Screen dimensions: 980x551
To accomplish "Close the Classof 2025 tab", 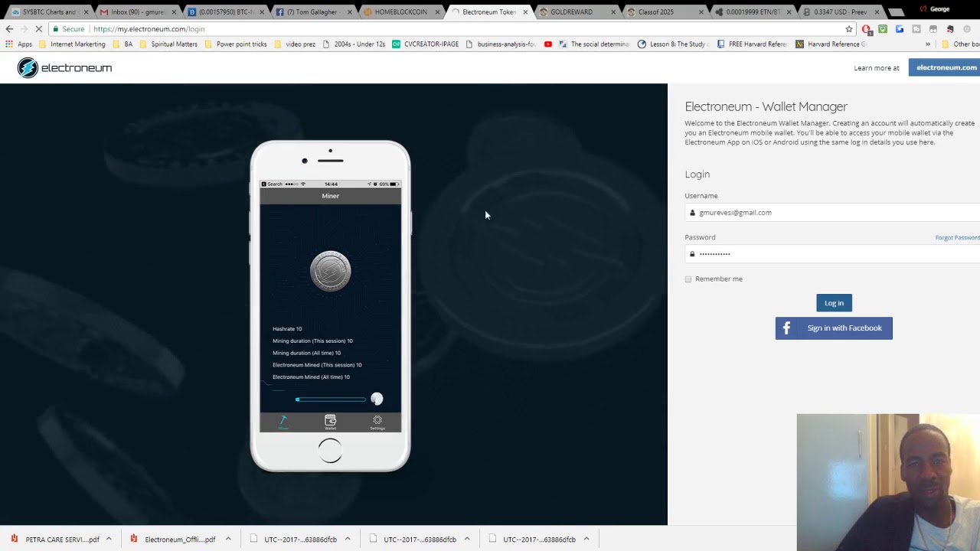I will 701,12.
